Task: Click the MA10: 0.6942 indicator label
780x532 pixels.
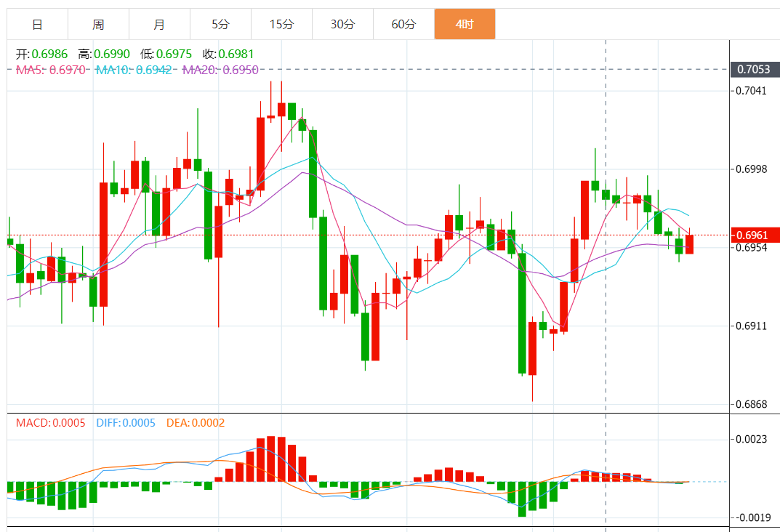Action: tap(133, 70)
